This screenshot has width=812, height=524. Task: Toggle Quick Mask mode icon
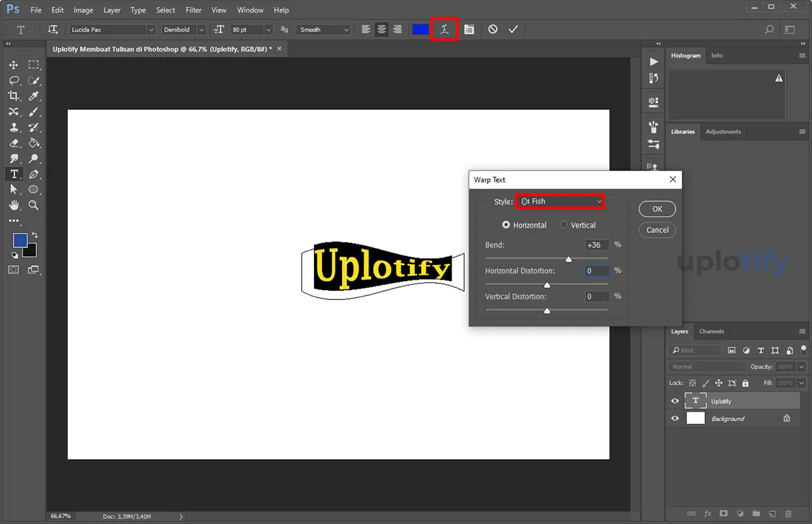(13, 270)
